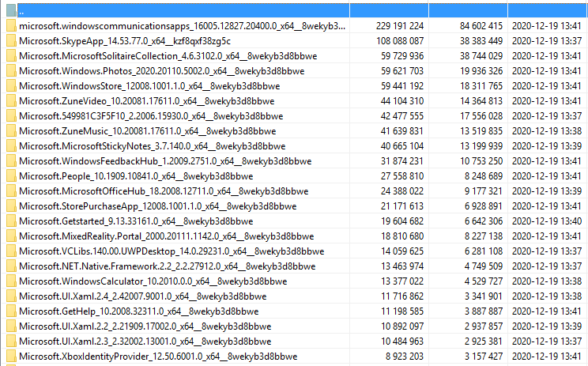
Task: Click folder icon of Microsoft.MixedReality.Portal
Action: coord(11,236)
